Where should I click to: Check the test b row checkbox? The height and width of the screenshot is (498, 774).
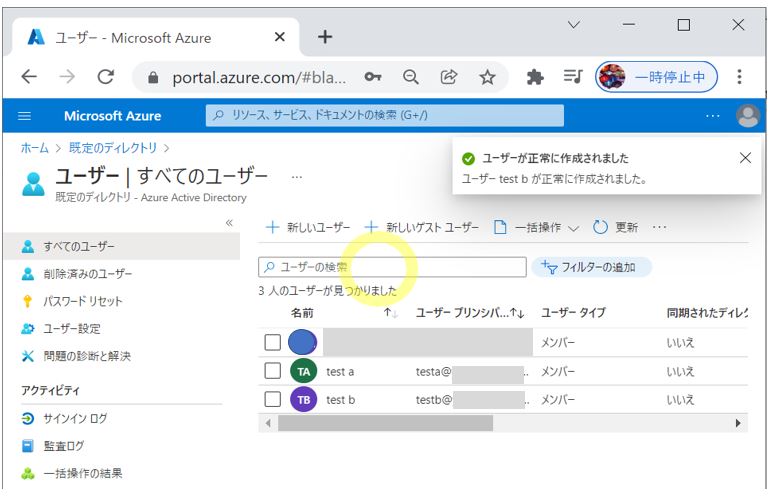coord(272,399)
